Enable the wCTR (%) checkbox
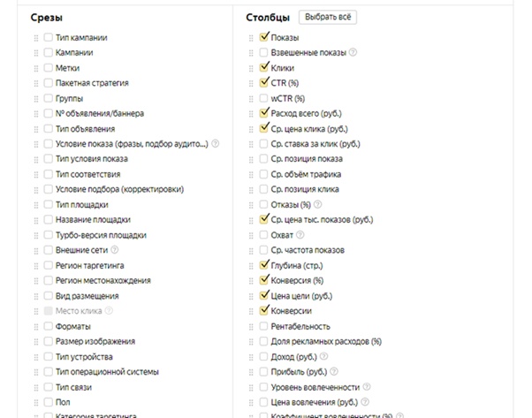Viewport: 532px width, 418px height. 264,98
